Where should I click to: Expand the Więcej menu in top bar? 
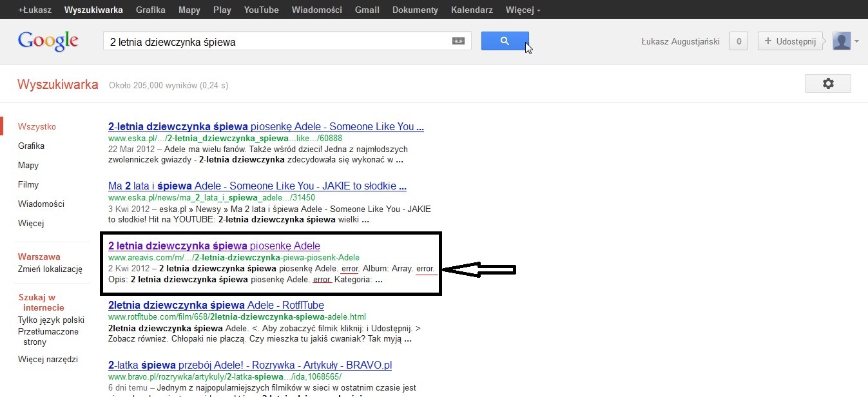pyautogui.click(x=523, y=10)
